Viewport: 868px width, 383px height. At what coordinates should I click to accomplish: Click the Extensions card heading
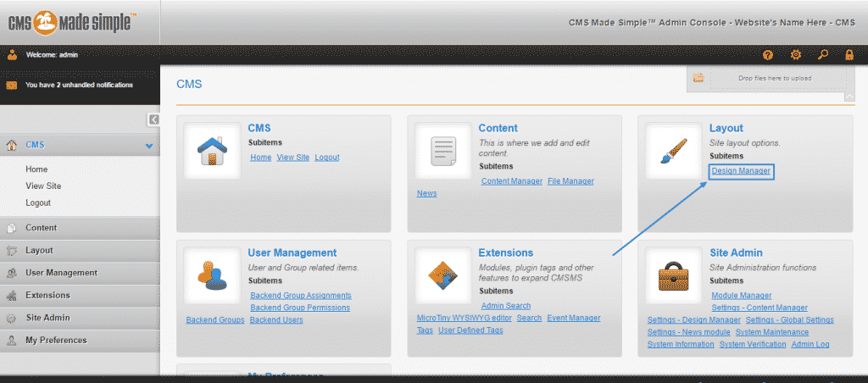tap(506, 253)
